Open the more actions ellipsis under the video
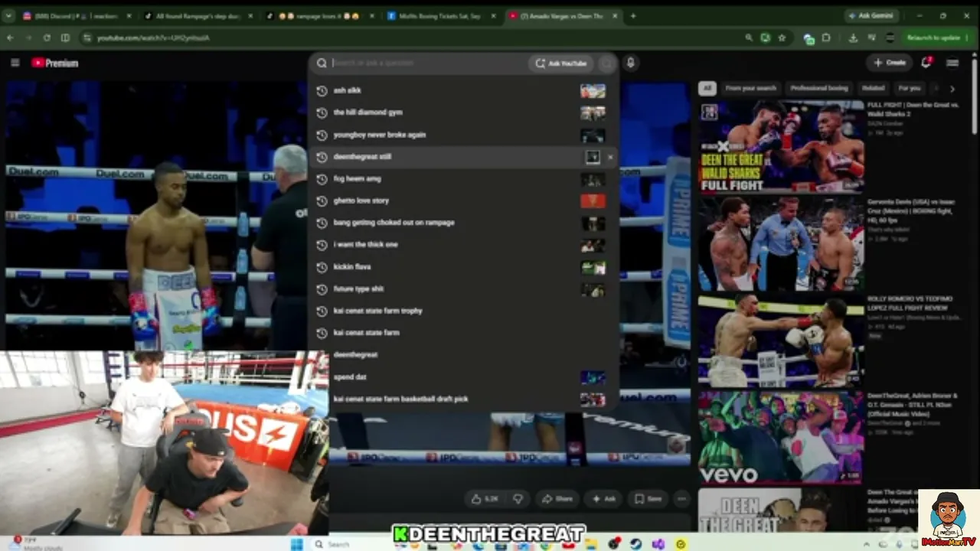Image resolution: width=980 pixels, height=551 pixels. coord(681,499)
